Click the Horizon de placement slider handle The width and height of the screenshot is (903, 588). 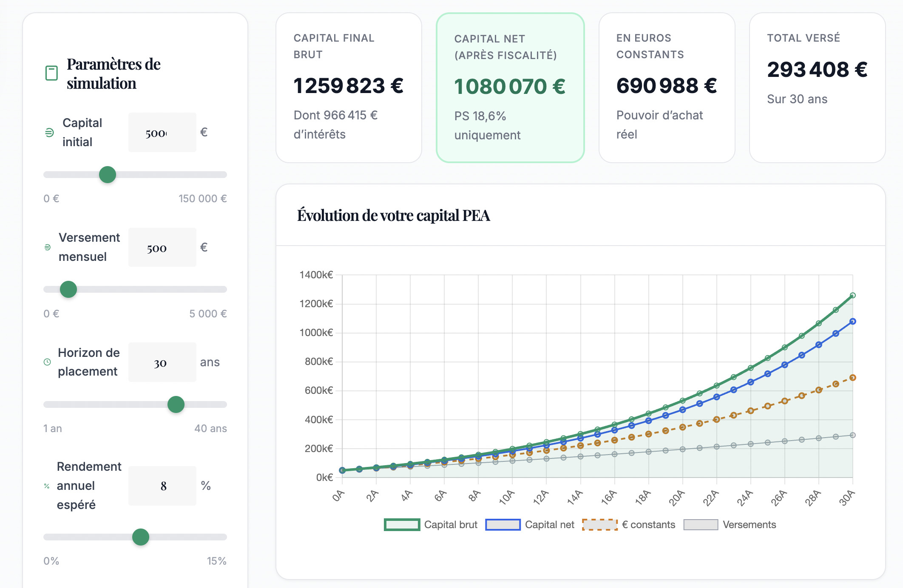point(176,404)
